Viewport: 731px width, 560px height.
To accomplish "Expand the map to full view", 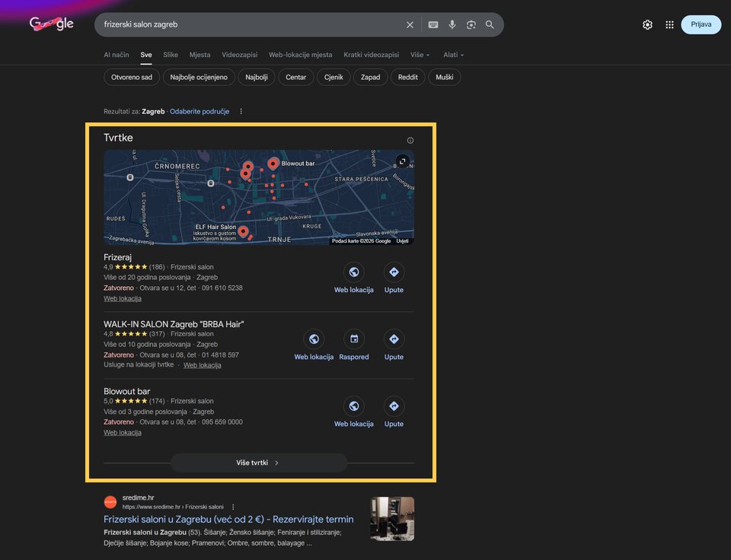I will click(x=402, y=161).
